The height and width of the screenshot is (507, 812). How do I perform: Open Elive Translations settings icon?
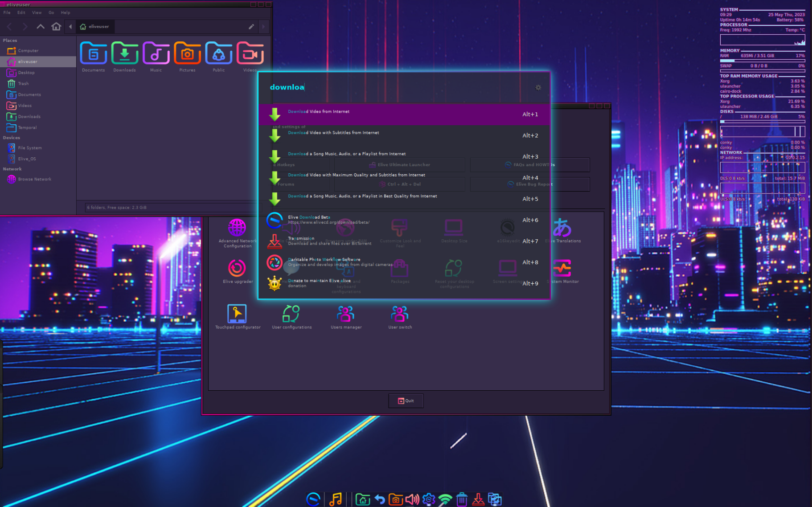click(x=563, y=230)
